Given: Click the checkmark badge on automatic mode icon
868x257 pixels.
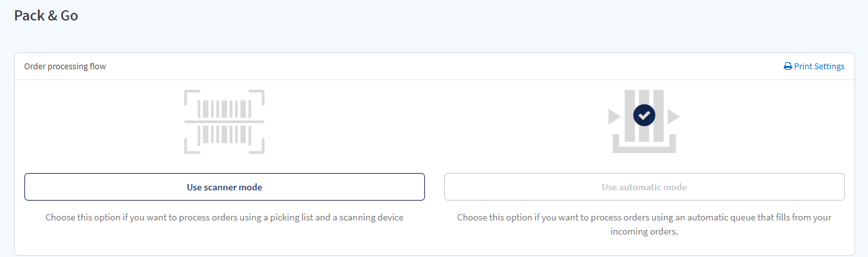Looking at the screenshot, I should (644, 115).
